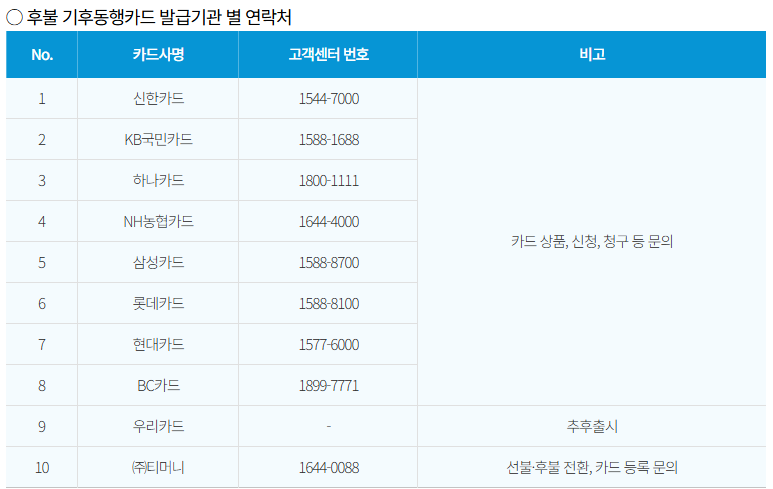Select the 삼성카드 cell
The height and width of the screenshot is (489, 773).
158,262
